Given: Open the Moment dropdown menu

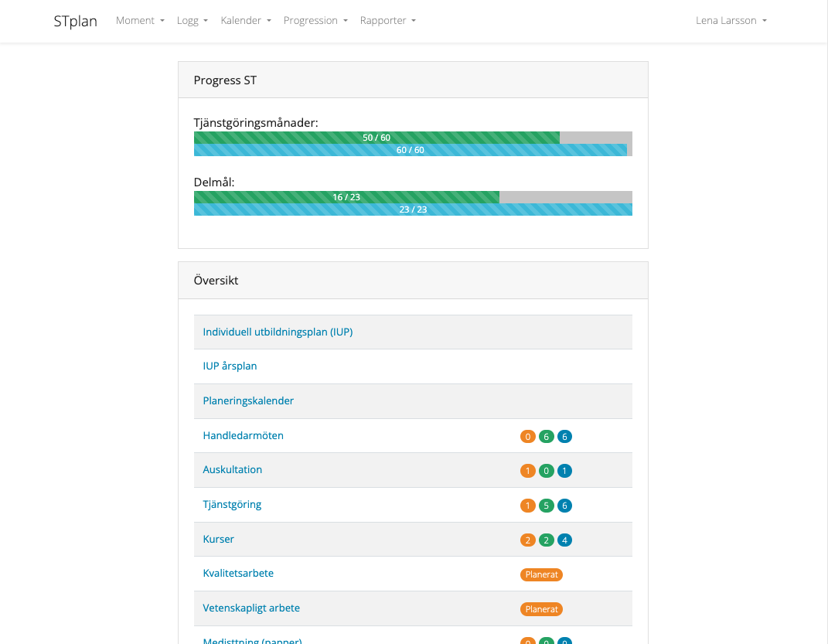Looking at the screenshot, I should point(140,20).
